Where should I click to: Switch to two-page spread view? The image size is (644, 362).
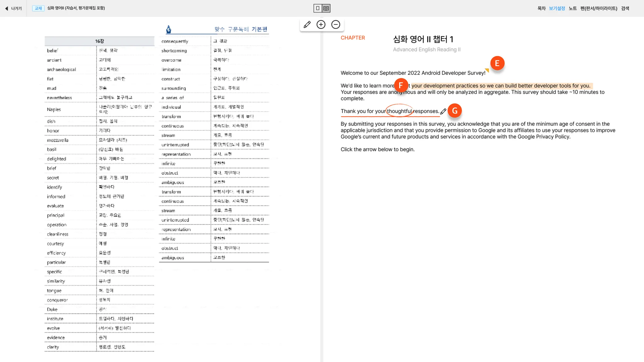[x=326, y=8]
